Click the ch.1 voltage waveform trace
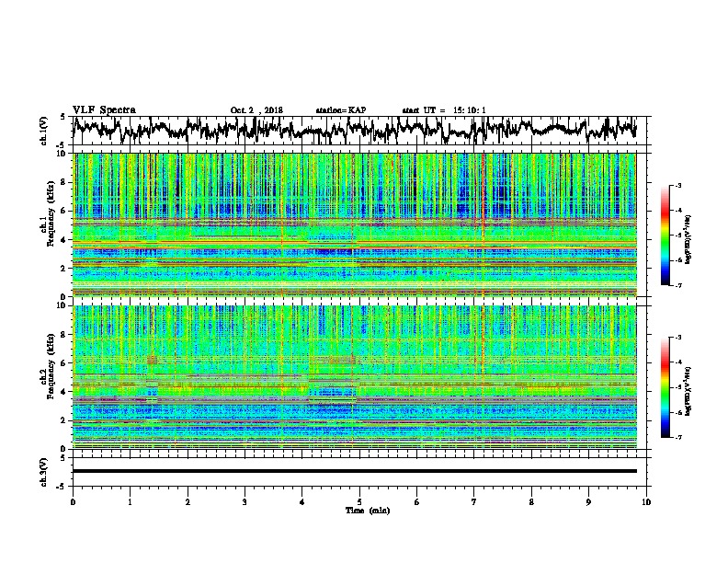Viewport: 728px width, 563px height. [x=355, y=130]
